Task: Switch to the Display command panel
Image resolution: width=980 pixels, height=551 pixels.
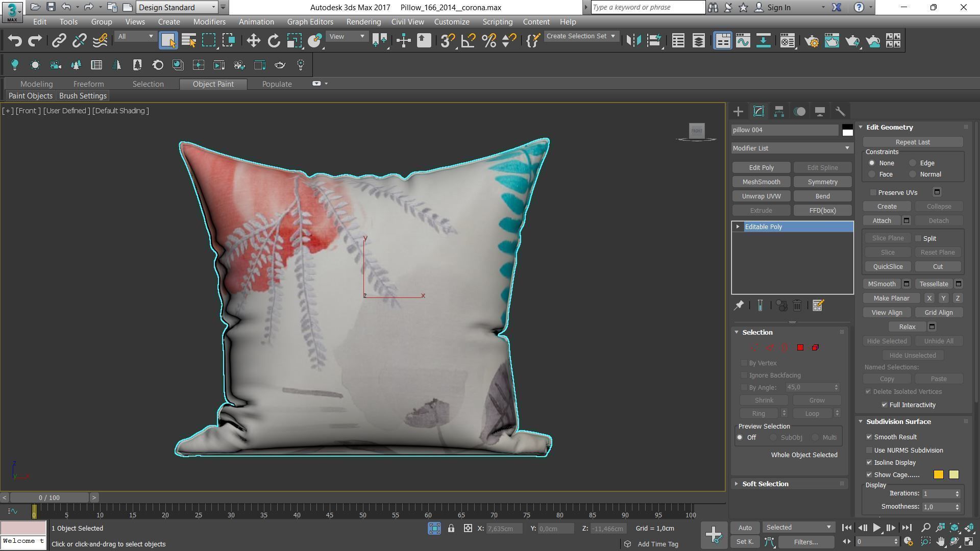Action: coord(820,111)
